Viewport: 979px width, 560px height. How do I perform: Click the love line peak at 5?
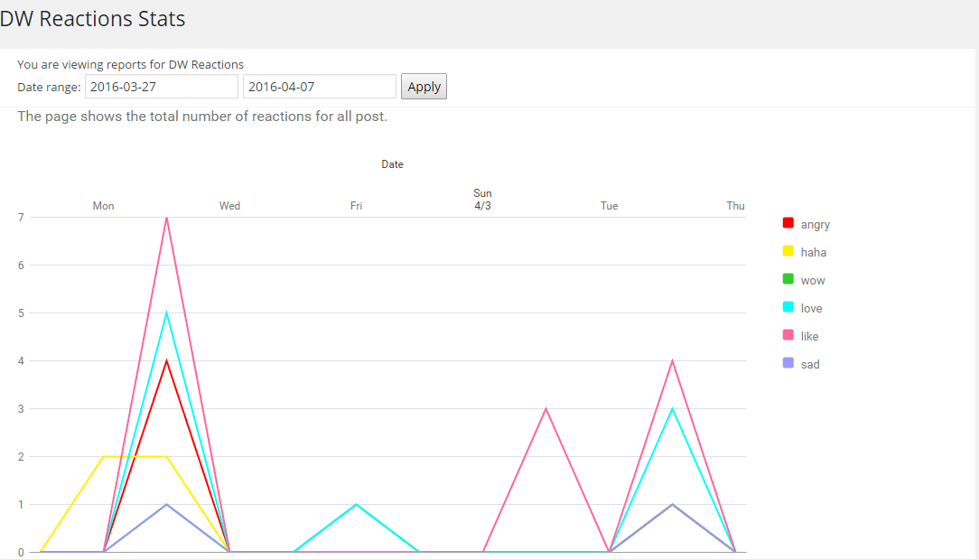click(x=167, y=313)
